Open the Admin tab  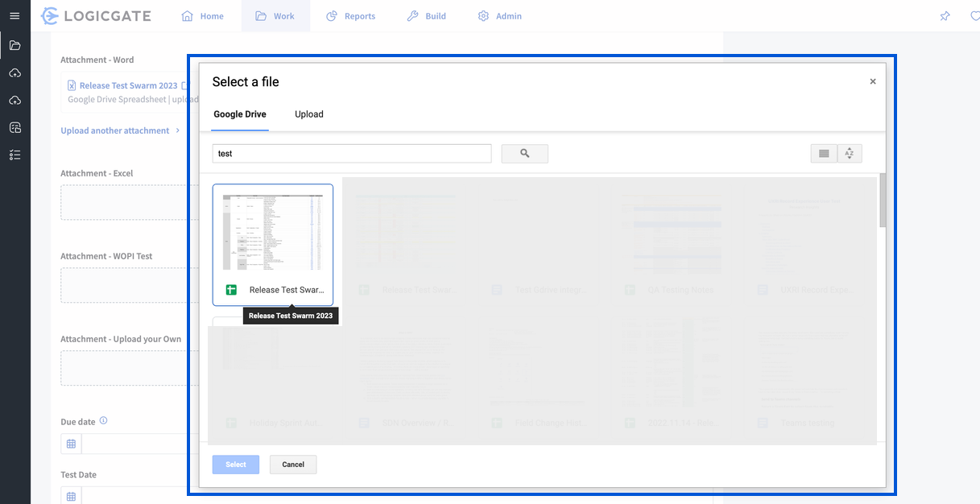point(500,16)
